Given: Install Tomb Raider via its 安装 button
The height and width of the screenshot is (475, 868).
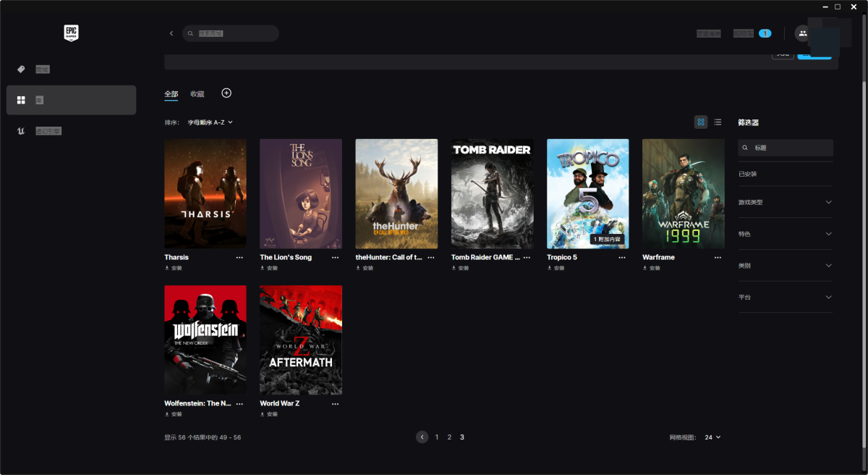Looking at the screenshot, I should pos(461,268).
